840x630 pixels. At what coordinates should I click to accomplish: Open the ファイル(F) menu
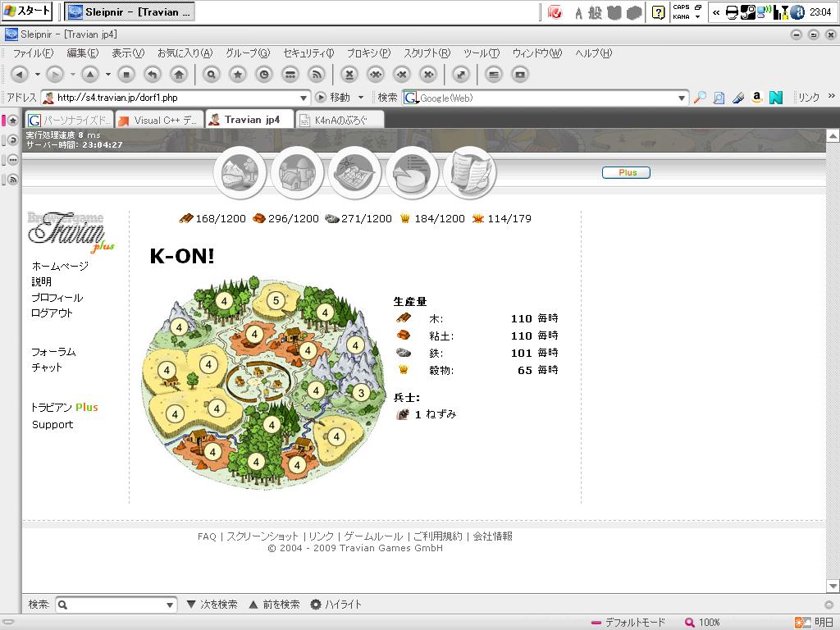click(33, 53)
